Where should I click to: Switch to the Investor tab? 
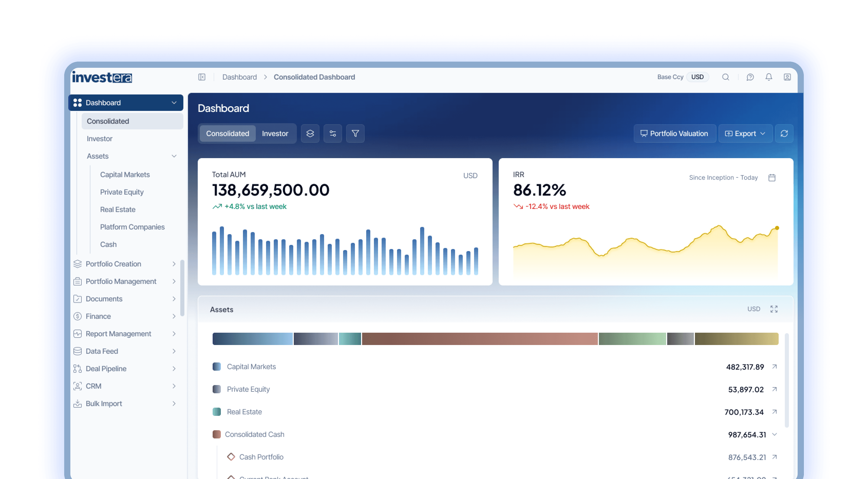(275, 133)
